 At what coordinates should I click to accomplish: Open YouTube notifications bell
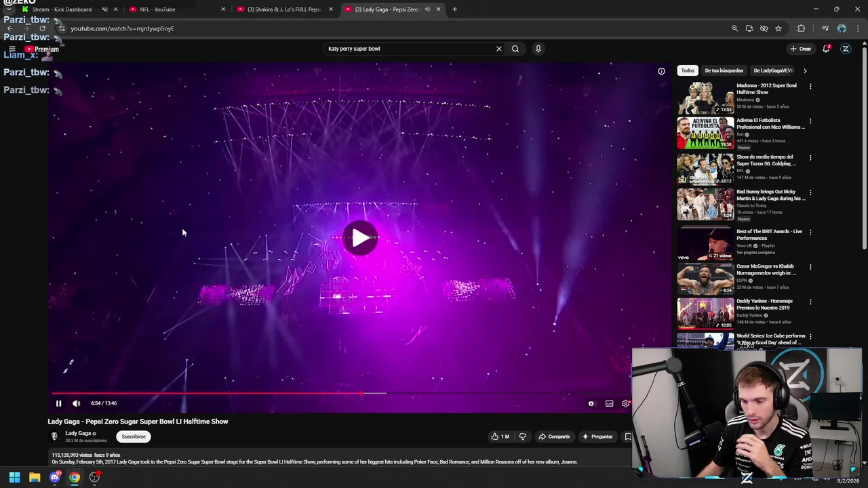[826, 49]
